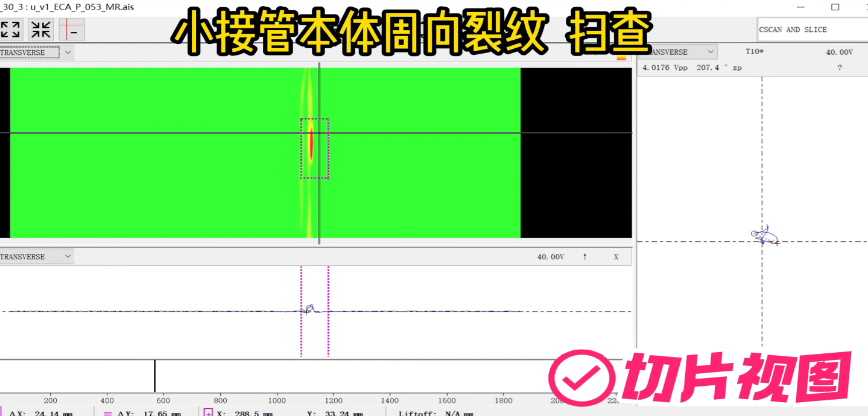
Task: Click the shrink view inward-arrows icon
Action: tap(41, 30)
